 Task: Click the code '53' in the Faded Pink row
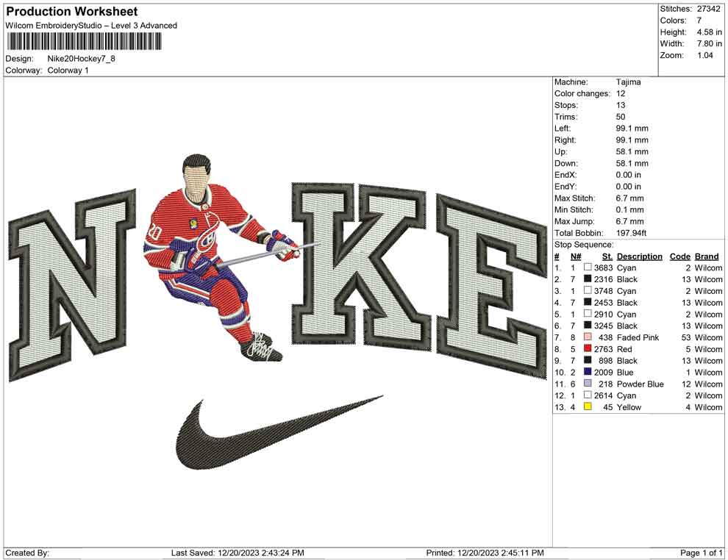pyautogui.click(x=686, y=337)
